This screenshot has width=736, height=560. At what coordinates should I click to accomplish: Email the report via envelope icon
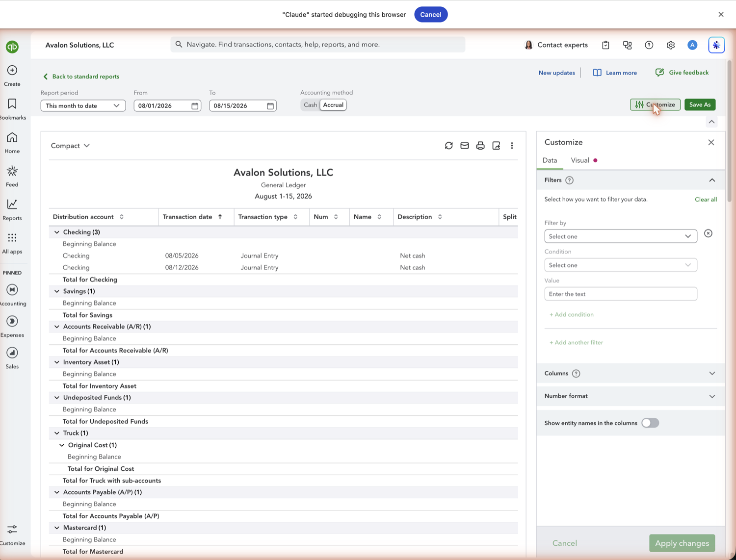(465, 146)
